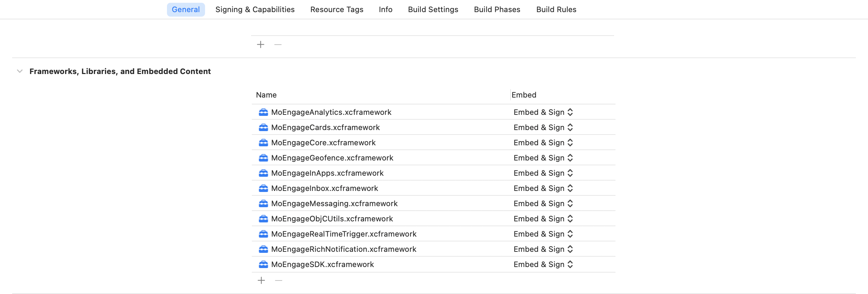Click the MoEngageAnalytics framework toolbox icon
Viewport: 868px width, 294px height.
coord(263,112)
